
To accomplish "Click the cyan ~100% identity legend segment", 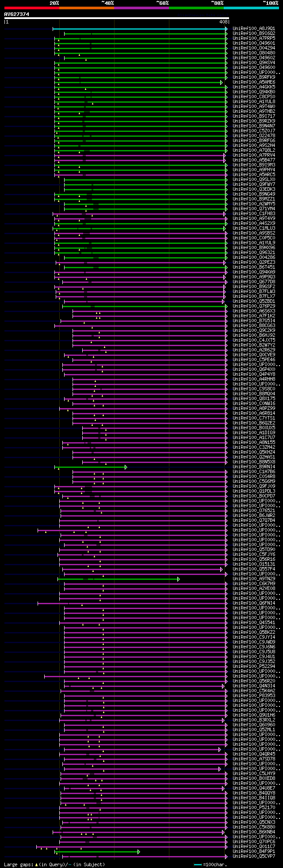I will [x=251, y=8].
